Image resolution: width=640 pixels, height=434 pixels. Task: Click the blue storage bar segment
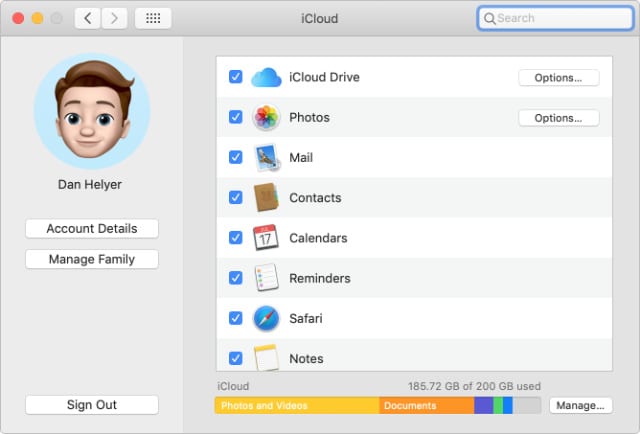(508, 405)
